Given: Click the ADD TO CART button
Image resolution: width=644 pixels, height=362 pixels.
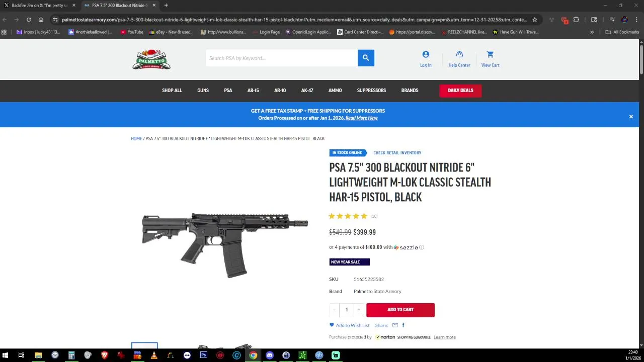Looking at the screenshot, I should pyautogui.click(x=400, y=310).
